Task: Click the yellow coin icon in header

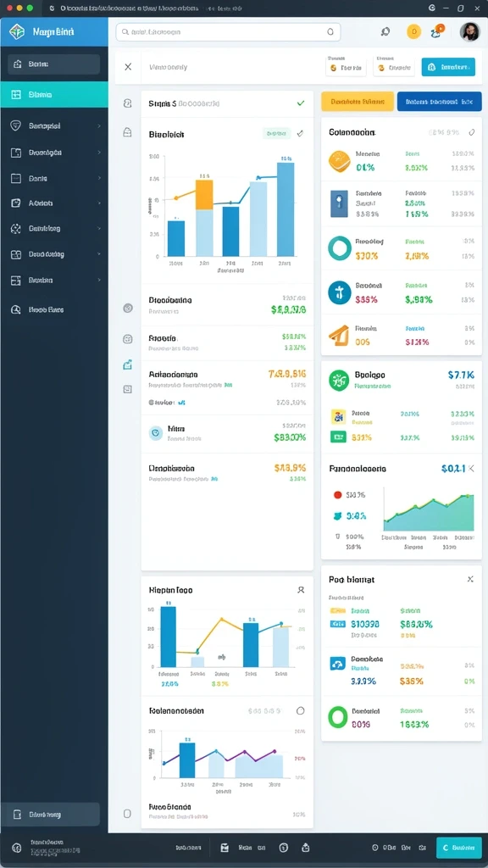Action: [x=413, y=31]
